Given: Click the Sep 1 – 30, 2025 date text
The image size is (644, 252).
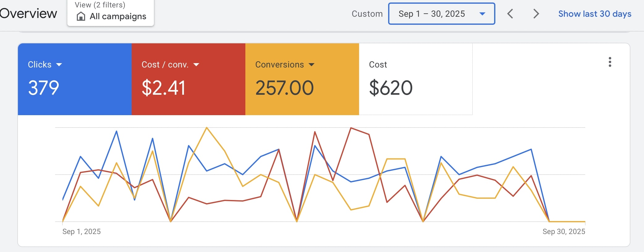Looking at the screenshot, I should (x=431, y=14).
